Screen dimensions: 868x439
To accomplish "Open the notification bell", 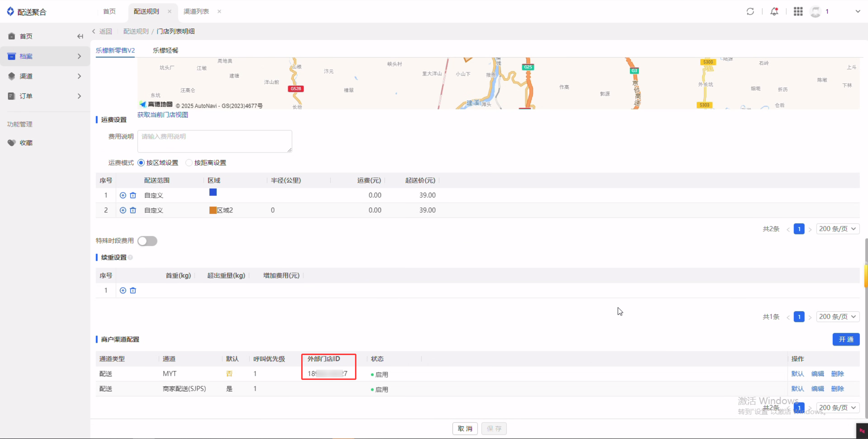I will (774, 12).
